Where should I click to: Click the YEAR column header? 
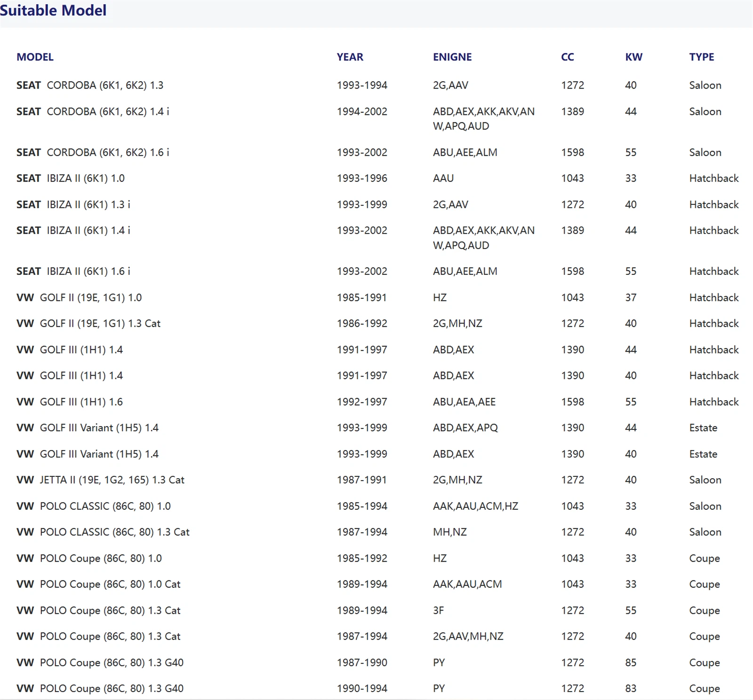tap(350, 57)
